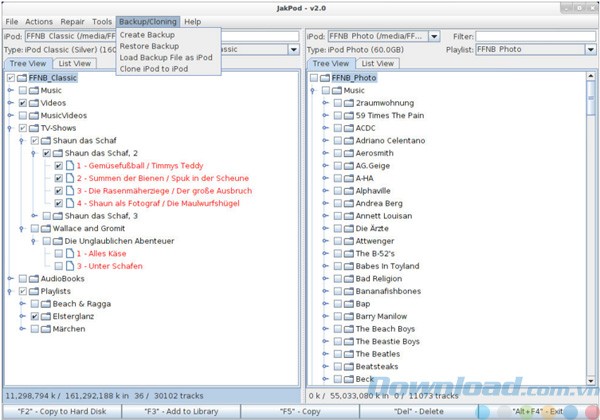Choose Create Backup from the menu

147,35
